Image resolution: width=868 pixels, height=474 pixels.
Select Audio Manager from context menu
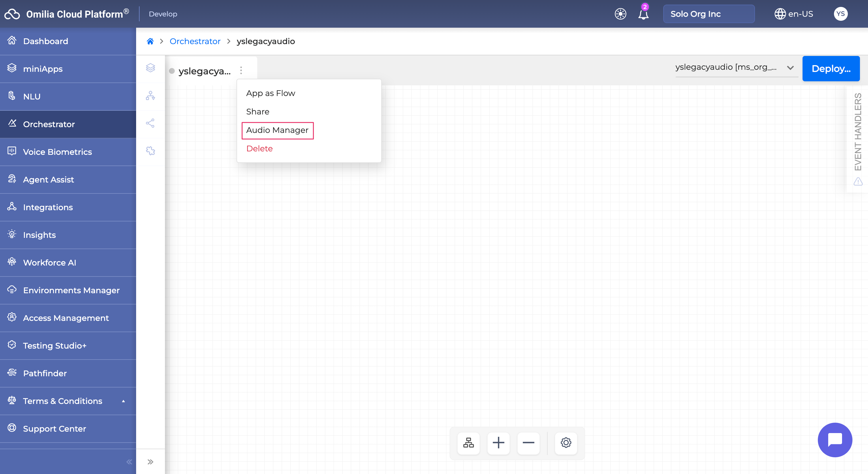click(x=277, y=130)
